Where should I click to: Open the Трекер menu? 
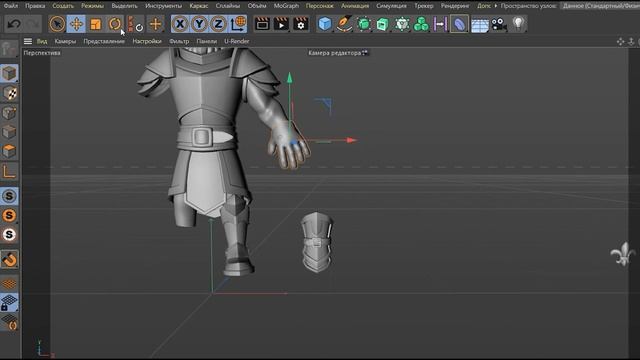[424, 6]
